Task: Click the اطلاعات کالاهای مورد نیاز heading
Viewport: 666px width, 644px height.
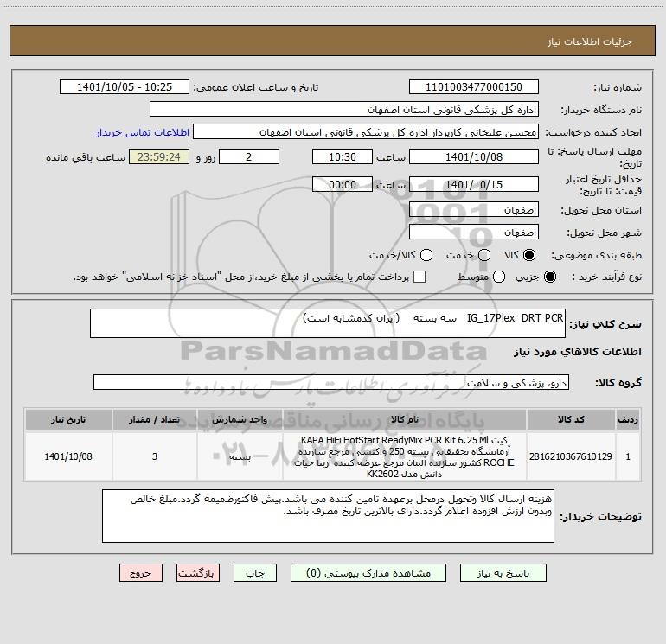Action: (578, 352)
